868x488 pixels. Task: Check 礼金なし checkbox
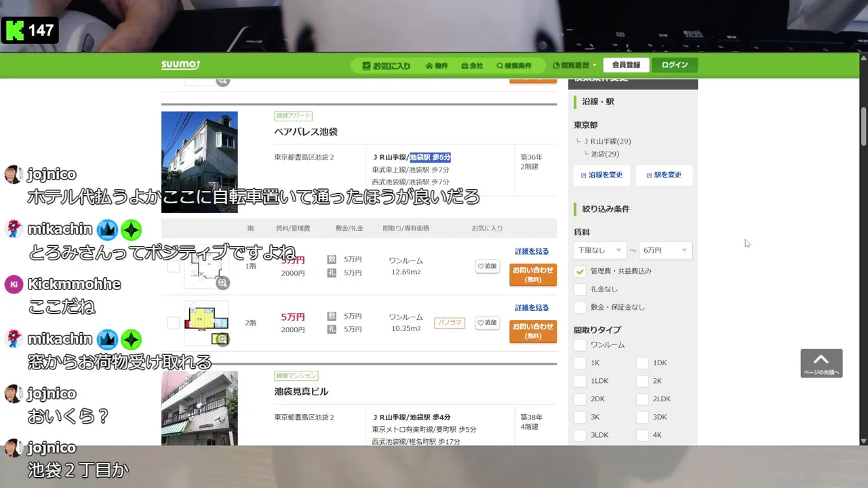pyautogui.click(x=580, y=289)
